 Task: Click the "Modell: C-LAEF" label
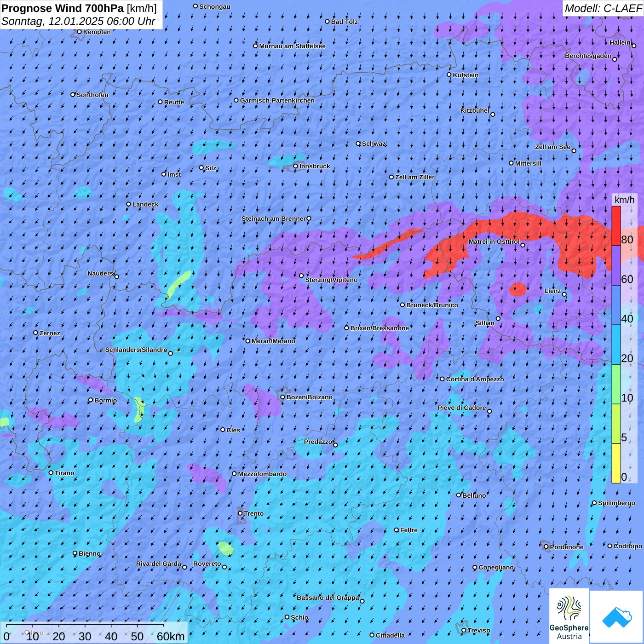(603, 8)
